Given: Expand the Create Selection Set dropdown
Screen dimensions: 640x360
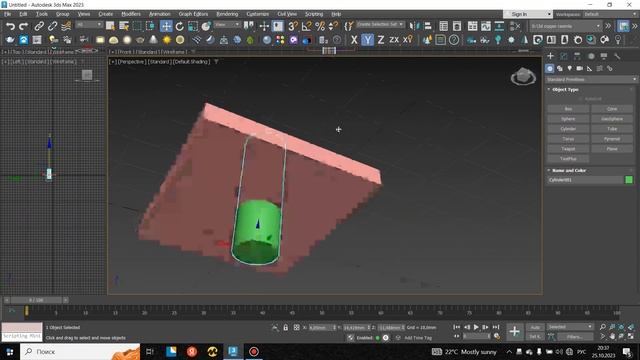Looking at the screenshot, I should (380, 24).
